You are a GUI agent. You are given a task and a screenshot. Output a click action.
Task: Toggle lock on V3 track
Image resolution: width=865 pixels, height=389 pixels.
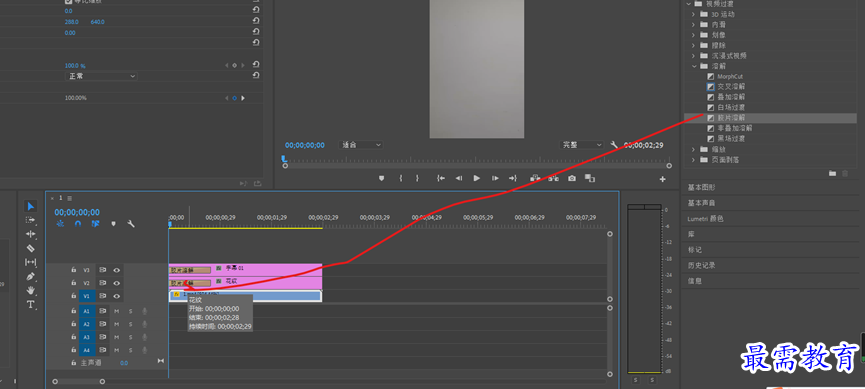[x=73, y=270]
